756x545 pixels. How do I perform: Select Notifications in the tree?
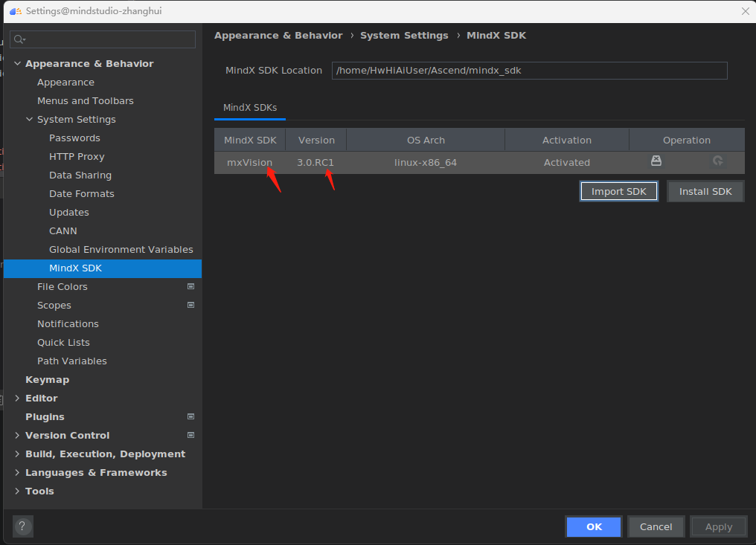[x=68, y=324]
